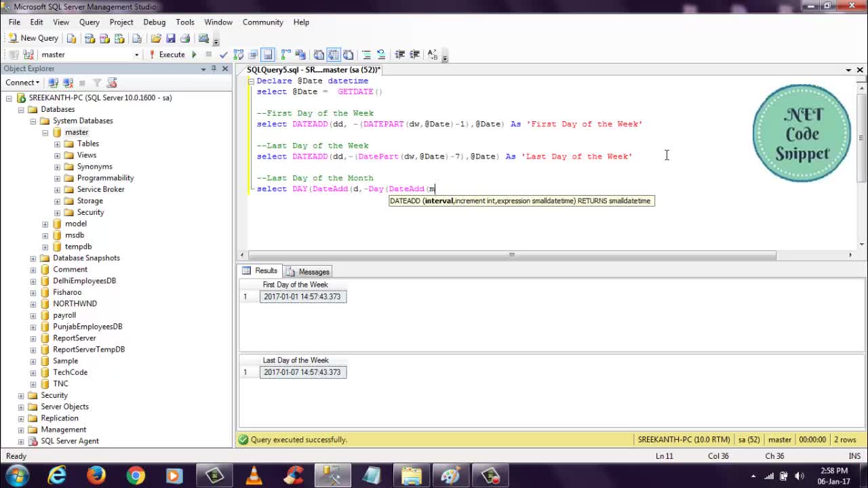The image size is (868, 488).
Task: Open the Community menu
Action: coord(262,22)
